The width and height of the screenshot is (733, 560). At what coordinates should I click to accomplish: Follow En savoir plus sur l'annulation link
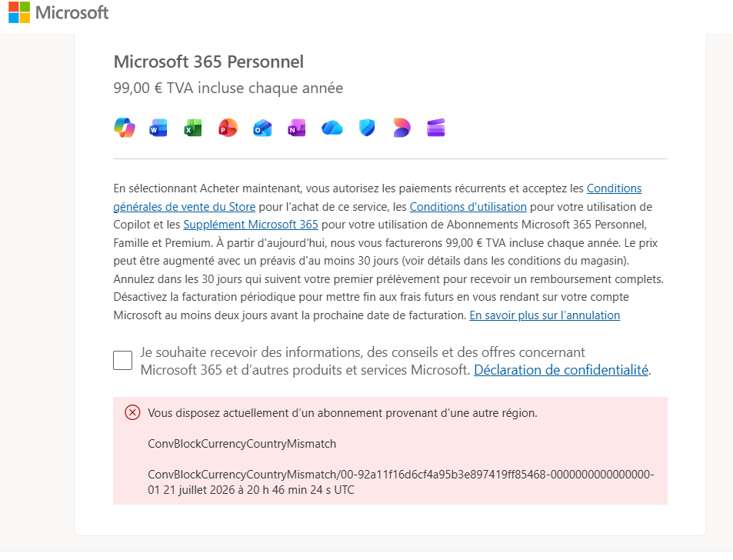click(545, 315)
